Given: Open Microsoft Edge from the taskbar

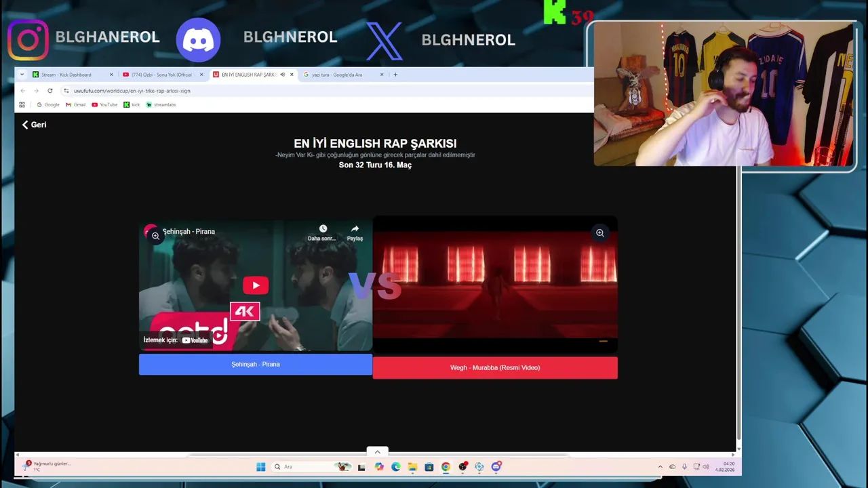Looking at the screenshot, I should point(396,467).
